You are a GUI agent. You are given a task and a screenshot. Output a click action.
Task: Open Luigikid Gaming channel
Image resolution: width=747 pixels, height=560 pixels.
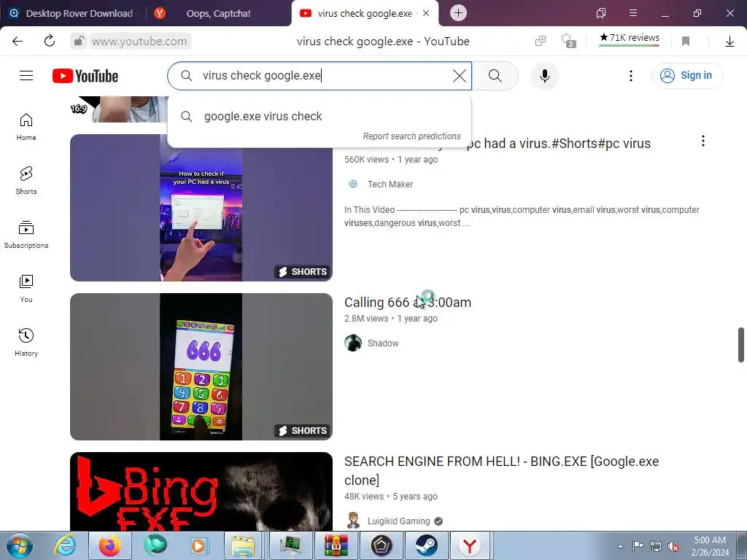pos(398,521)
